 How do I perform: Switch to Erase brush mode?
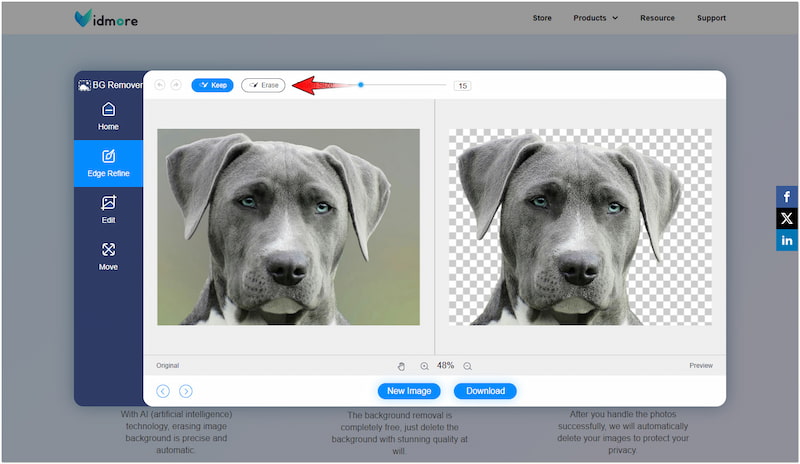pos(263,86)
